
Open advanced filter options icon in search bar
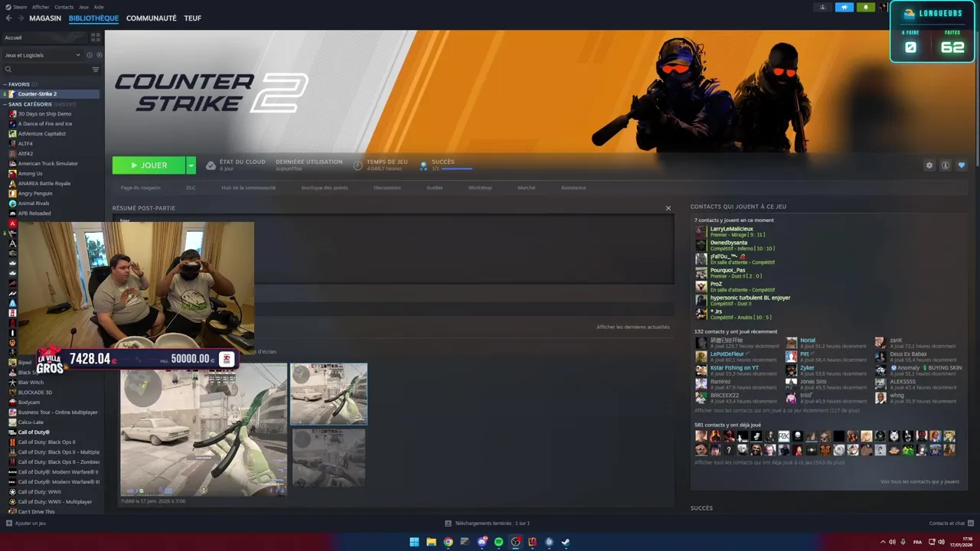[x=96, y=70]
